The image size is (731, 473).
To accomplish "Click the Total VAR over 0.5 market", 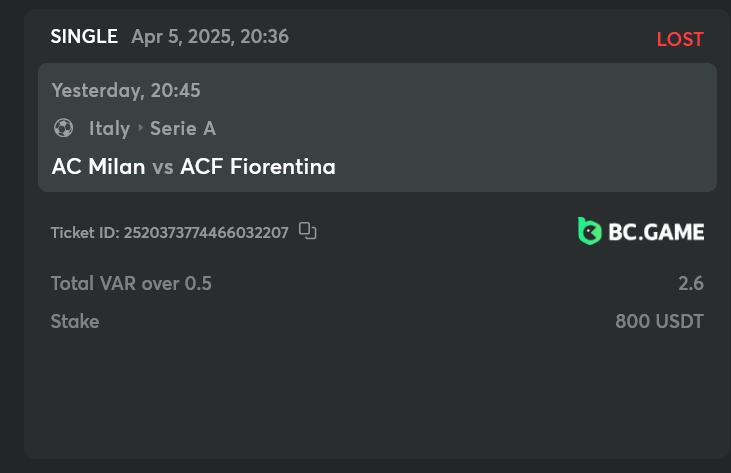I will coord(131,283).
